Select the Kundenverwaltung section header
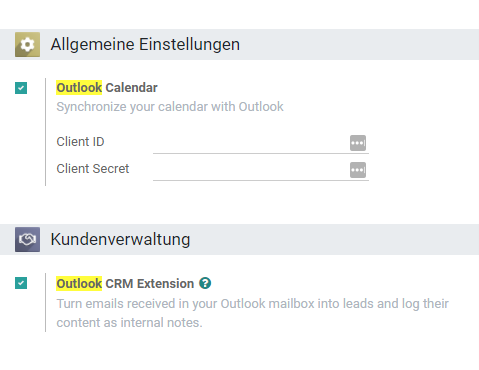 coord(120,239)
